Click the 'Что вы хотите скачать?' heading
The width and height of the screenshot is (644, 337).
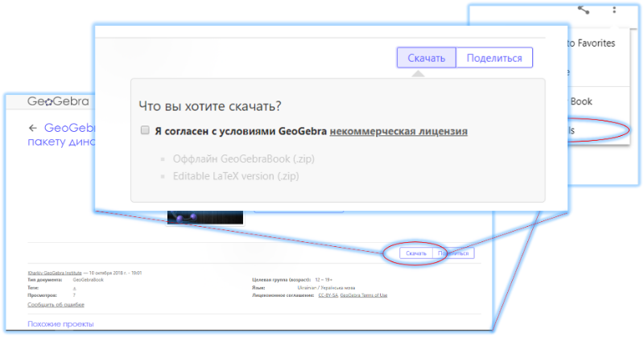[210, 106]
